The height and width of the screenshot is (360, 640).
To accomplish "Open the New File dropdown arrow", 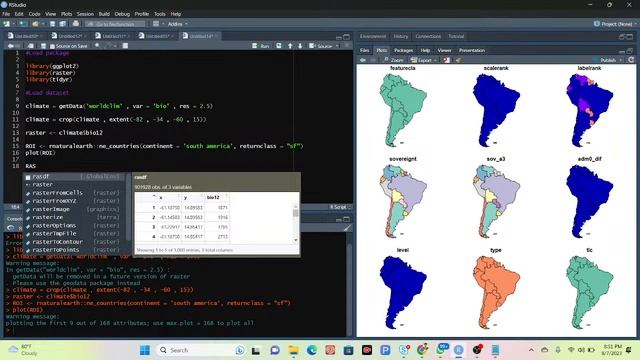I will (x=13, y=24).
